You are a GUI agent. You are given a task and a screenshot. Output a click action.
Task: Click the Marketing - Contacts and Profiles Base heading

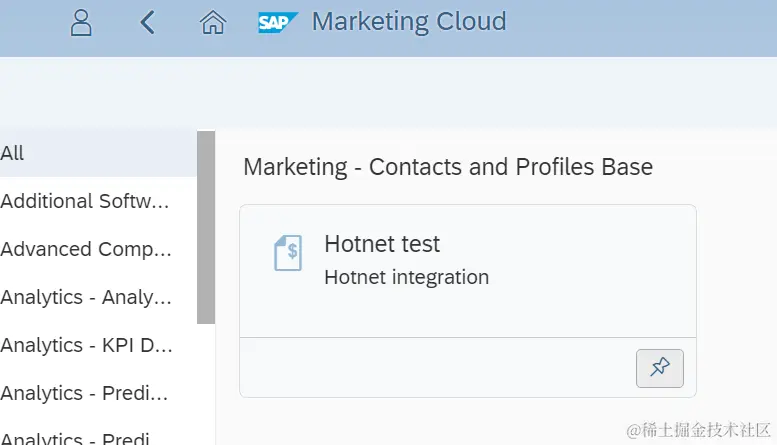448,167
